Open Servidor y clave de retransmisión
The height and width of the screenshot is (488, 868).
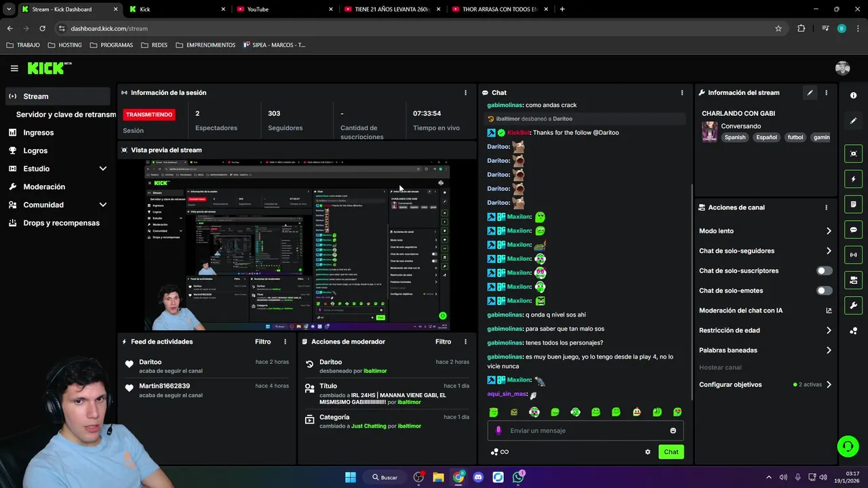(66, 115)
